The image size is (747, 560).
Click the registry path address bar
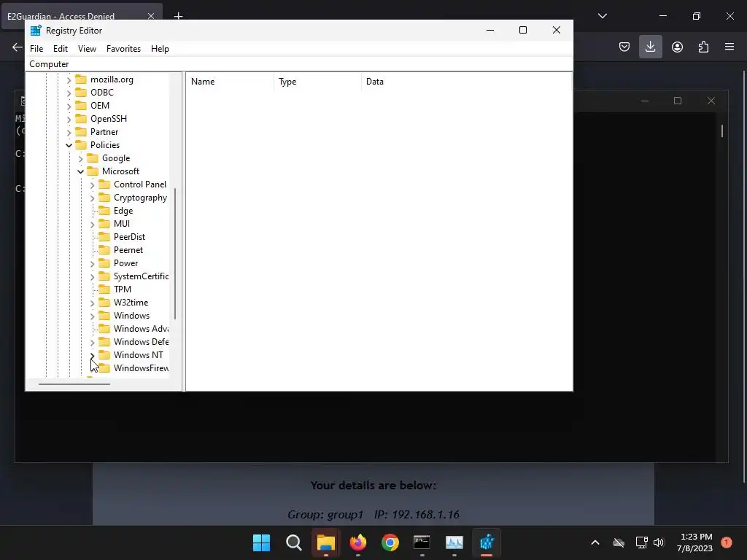(299, 64)
